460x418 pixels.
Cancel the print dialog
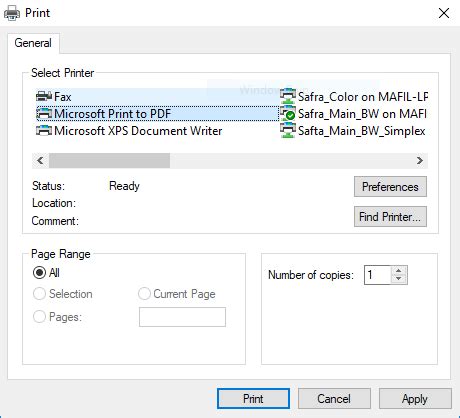pos(334,399)
